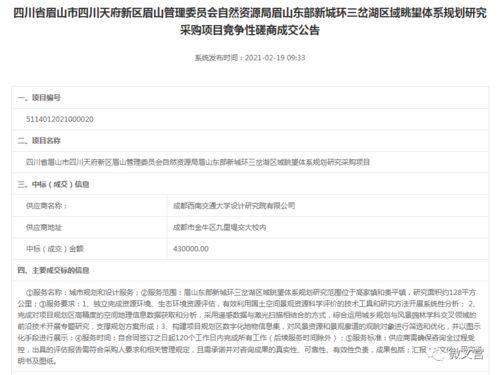Click supplier address 成都市金牛区九里堤交大校内
This screenshot has height=375, width=500.
[219, 227]
